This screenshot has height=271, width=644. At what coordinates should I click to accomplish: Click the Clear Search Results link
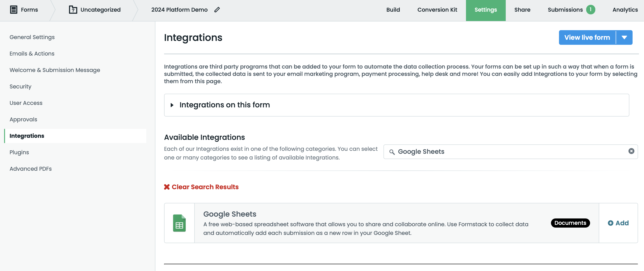pos(205,187)
